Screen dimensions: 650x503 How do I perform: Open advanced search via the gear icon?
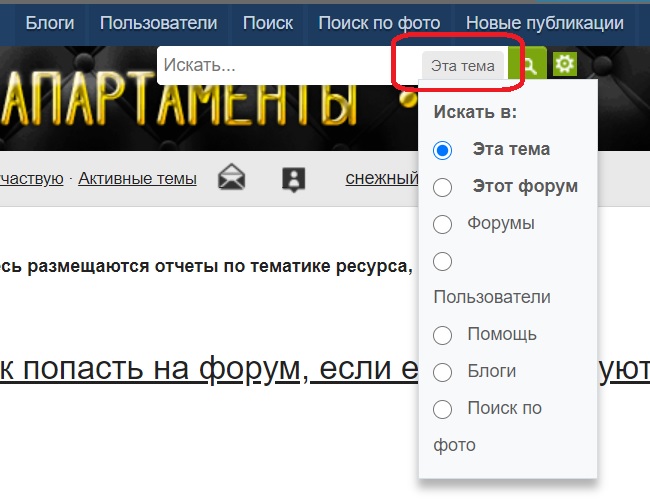(x=565, y=65)
